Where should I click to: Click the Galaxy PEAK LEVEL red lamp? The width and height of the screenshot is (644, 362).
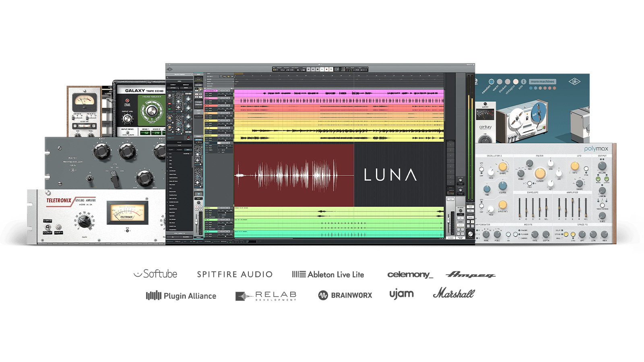click(127, 101)
